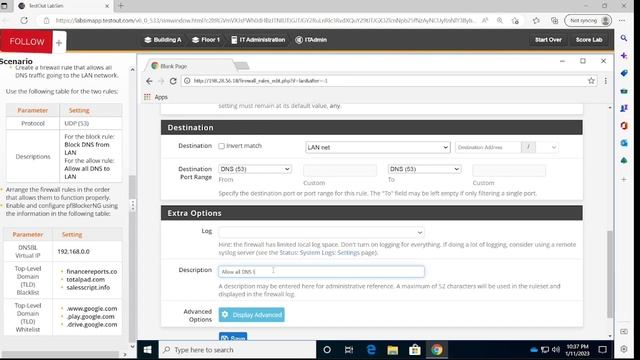Image resolution: width=640 pixels, height=360 pixels.
Task: Open the Apps bookmarks shortcut
Action: tap(156, 97)
